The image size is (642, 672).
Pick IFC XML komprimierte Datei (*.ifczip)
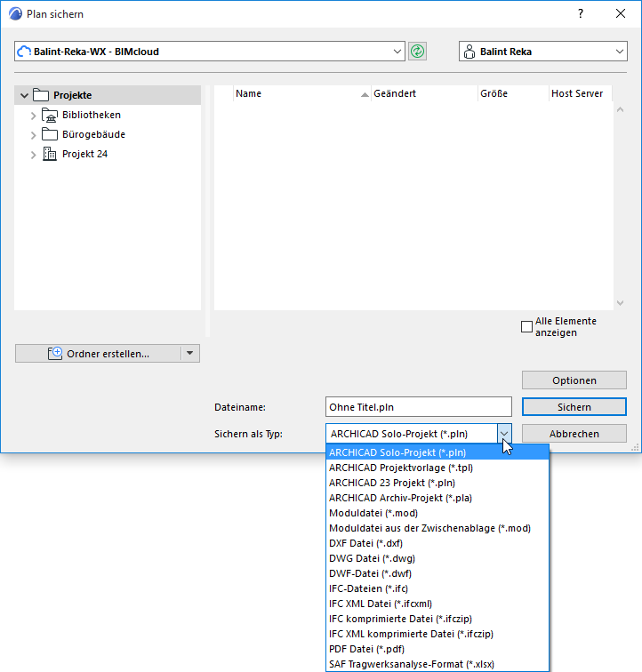coord(437,634)
